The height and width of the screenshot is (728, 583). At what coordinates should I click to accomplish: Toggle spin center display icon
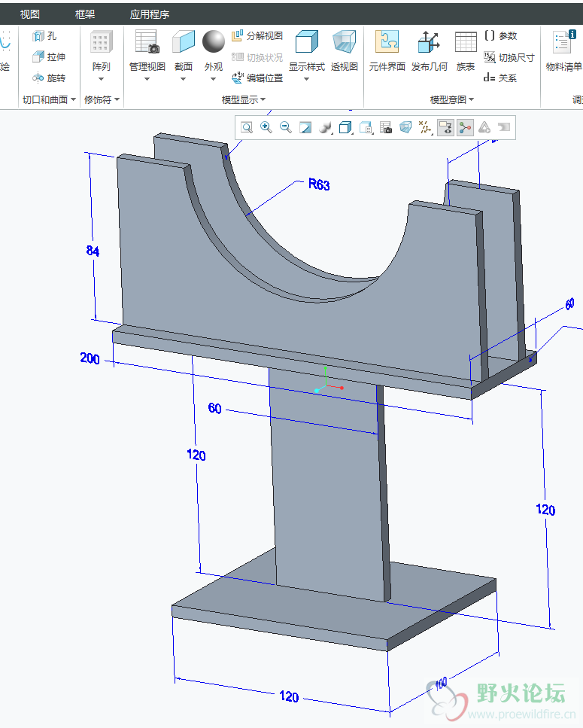pyautogui.click(x=466, y=128)
